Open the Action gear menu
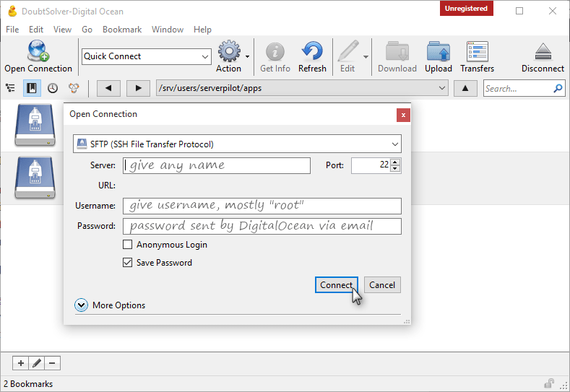The image size is (570, 392). [229, 51]
